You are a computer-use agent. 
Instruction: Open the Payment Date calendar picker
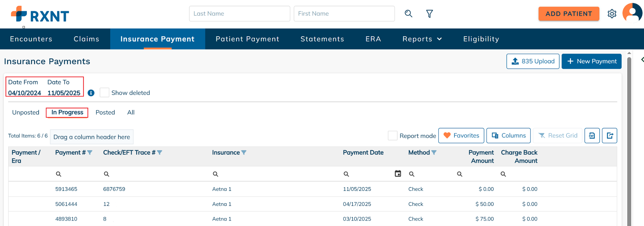click(398, 174)
